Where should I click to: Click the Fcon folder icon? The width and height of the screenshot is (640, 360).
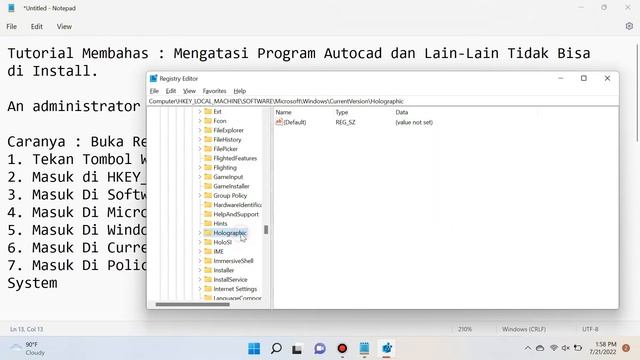pos(208,121)
